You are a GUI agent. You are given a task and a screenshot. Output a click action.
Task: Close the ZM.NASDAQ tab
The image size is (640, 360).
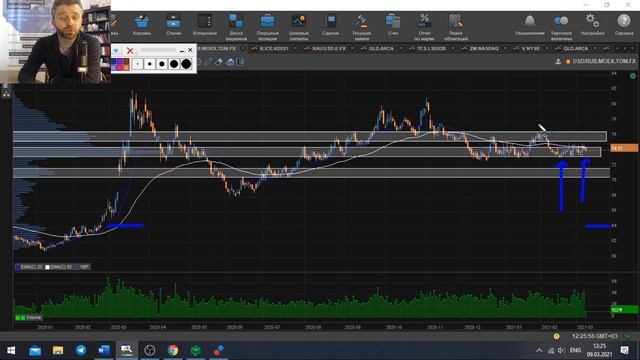click(505, 49)
